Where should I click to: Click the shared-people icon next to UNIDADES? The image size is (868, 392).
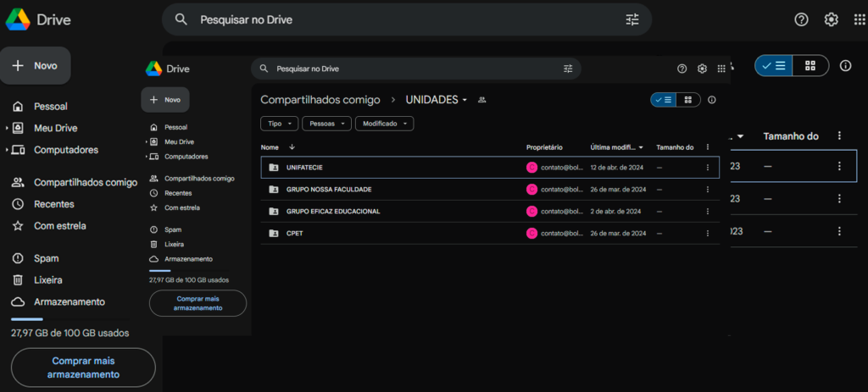click(481, 100)
